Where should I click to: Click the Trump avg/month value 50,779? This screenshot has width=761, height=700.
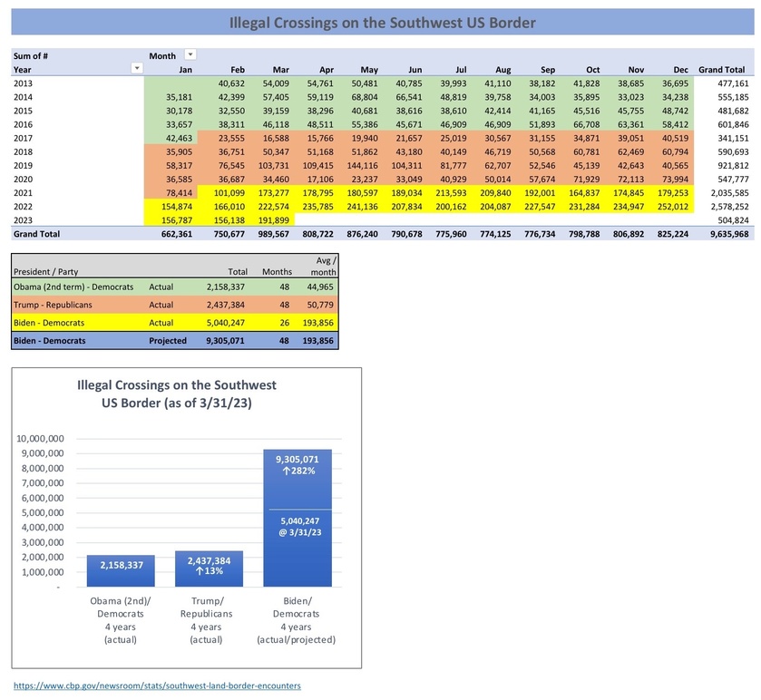pyautogui.click(x=320, y=305)
